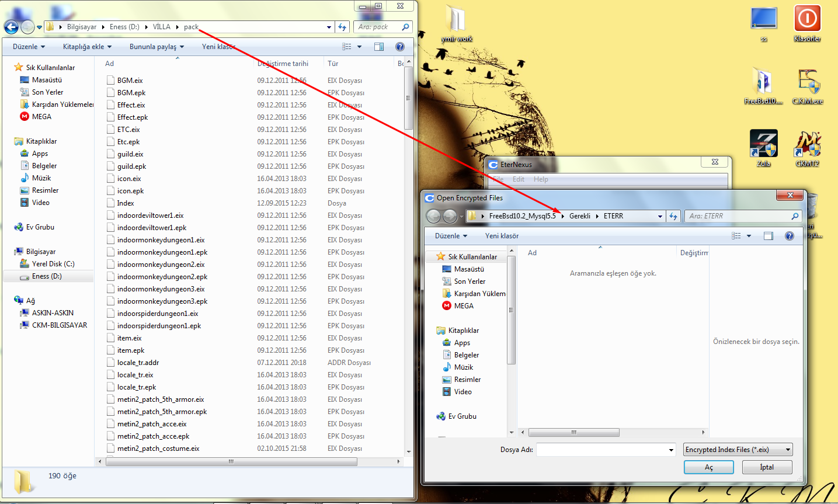838x504 pixels.
Task: Open File menu in EterNexus
Action: point(498,179)
